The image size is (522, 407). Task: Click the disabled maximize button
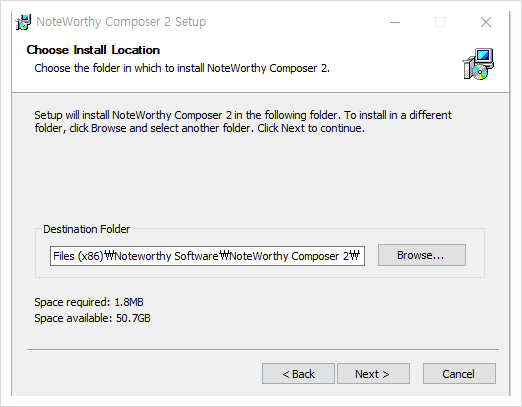(440, 22)
